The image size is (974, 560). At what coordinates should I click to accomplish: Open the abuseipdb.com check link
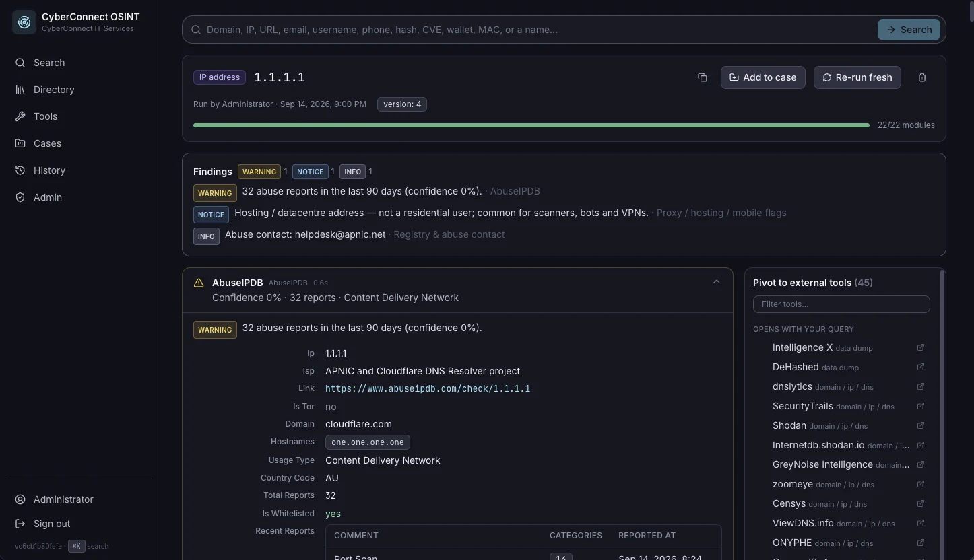(428, 388)
